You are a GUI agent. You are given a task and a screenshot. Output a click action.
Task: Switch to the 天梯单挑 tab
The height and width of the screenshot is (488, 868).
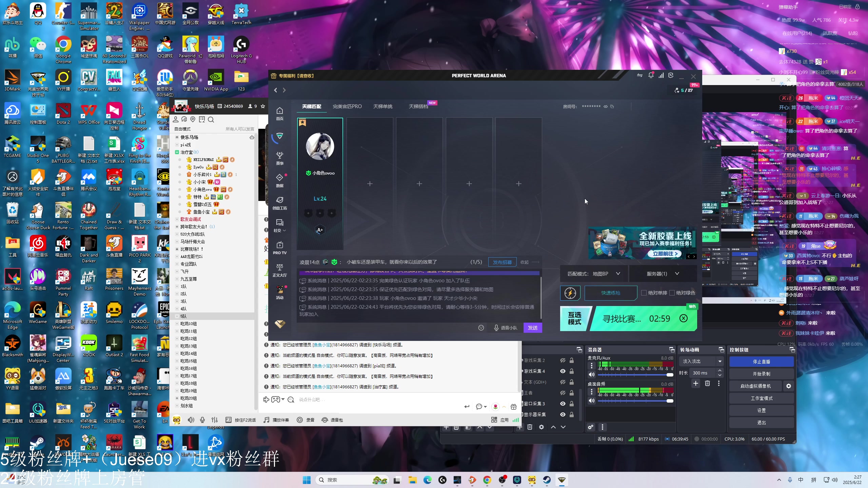click(383, 106)
